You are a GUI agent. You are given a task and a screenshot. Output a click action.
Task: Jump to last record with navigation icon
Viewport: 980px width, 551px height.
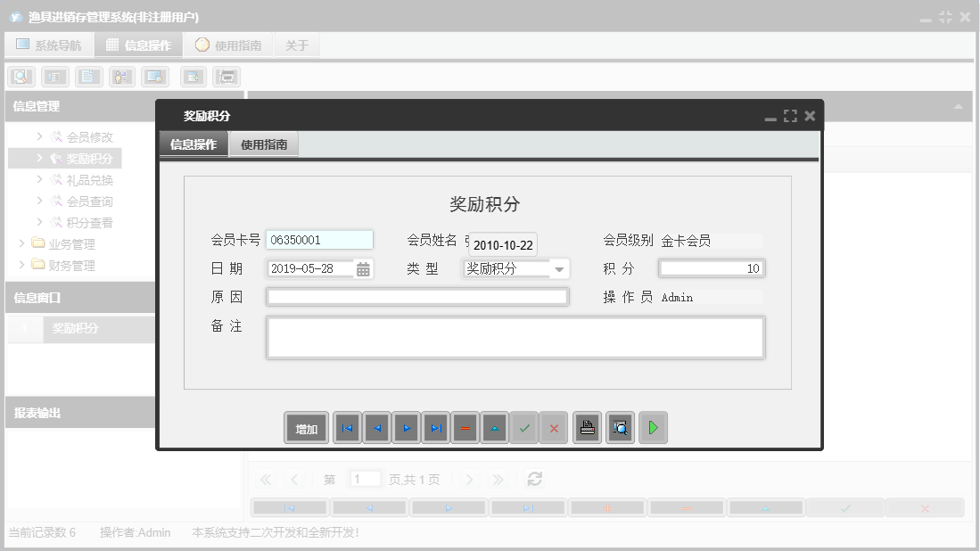pyautogui.click(x=435, y=427)
